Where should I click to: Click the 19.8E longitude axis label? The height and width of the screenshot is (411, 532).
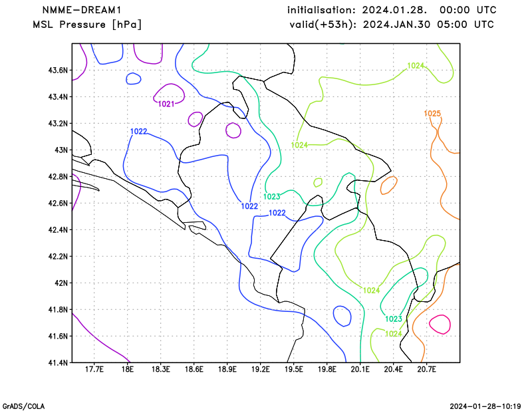pyautogui.click(x=327, y=369)
